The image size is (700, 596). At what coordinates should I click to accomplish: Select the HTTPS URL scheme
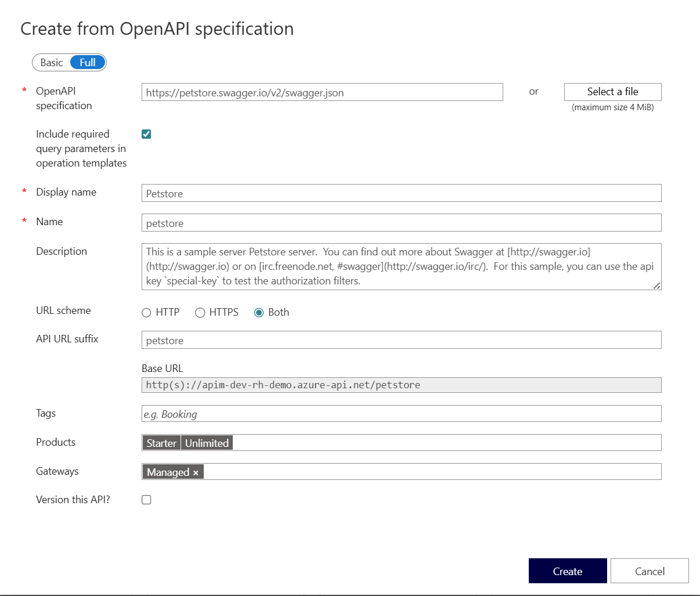[200, 312]
